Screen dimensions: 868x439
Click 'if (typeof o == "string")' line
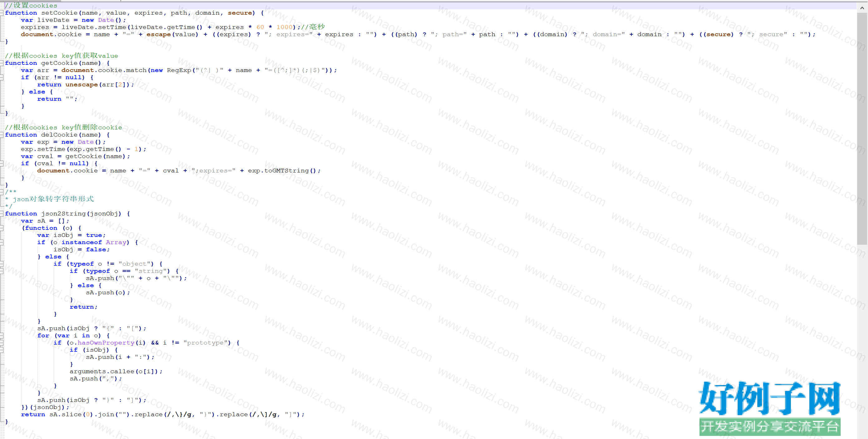click(x=124, y=271)
